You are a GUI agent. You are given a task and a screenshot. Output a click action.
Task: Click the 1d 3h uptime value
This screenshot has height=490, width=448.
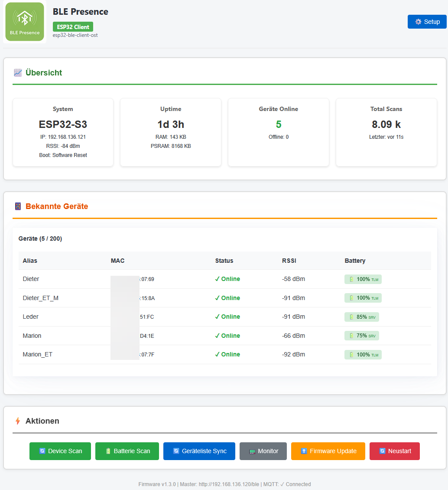pos(171,124)
